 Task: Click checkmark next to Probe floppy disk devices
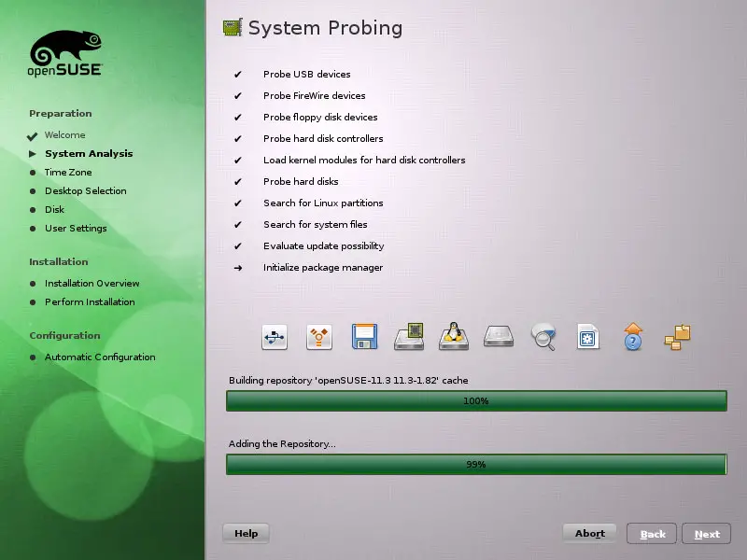[238, 118]
